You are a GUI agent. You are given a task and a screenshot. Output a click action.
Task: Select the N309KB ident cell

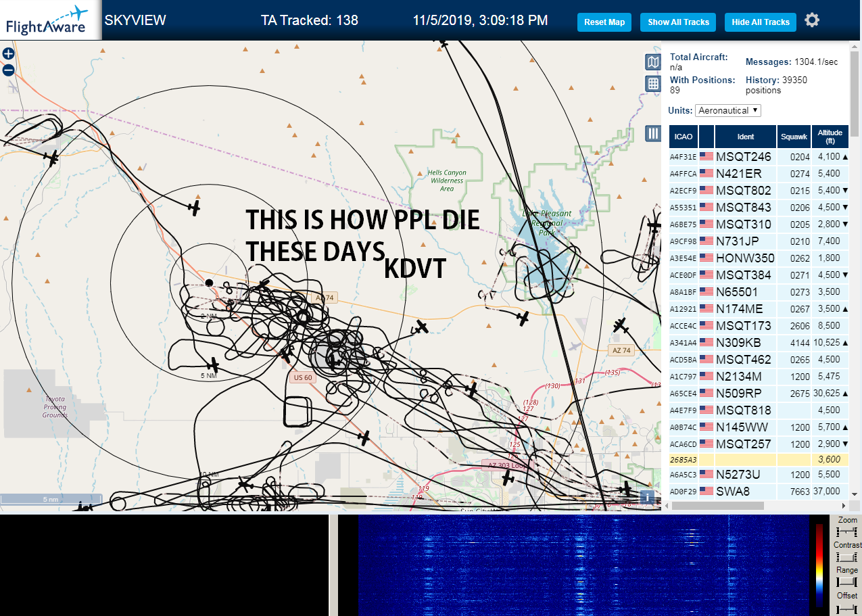746,342
